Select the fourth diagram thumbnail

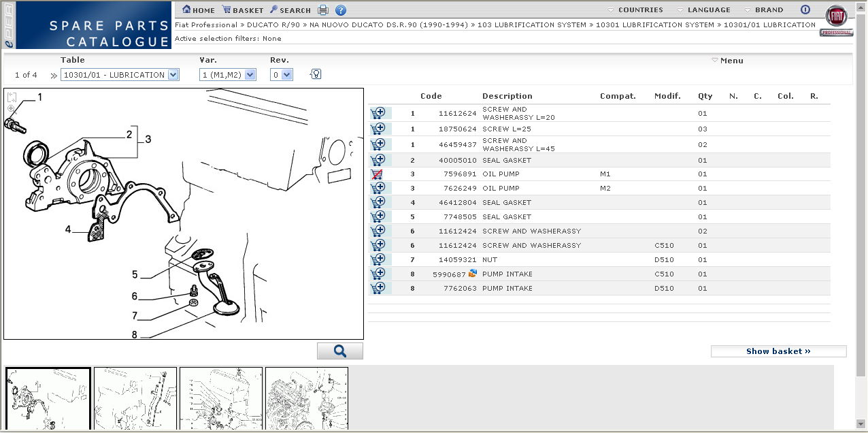click(x=307, y=399)
